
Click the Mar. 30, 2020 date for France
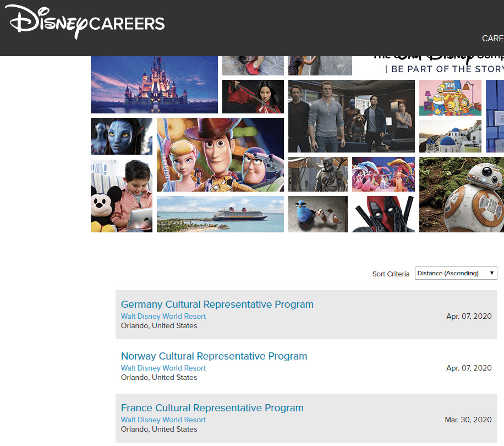pos(468,420)
